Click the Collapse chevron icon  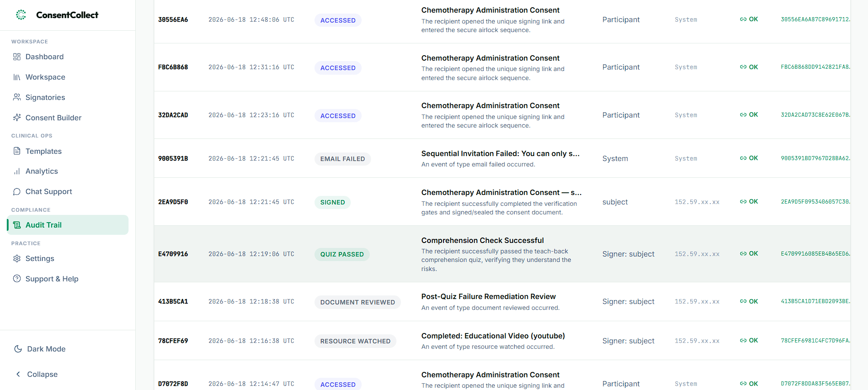[18, 374]
